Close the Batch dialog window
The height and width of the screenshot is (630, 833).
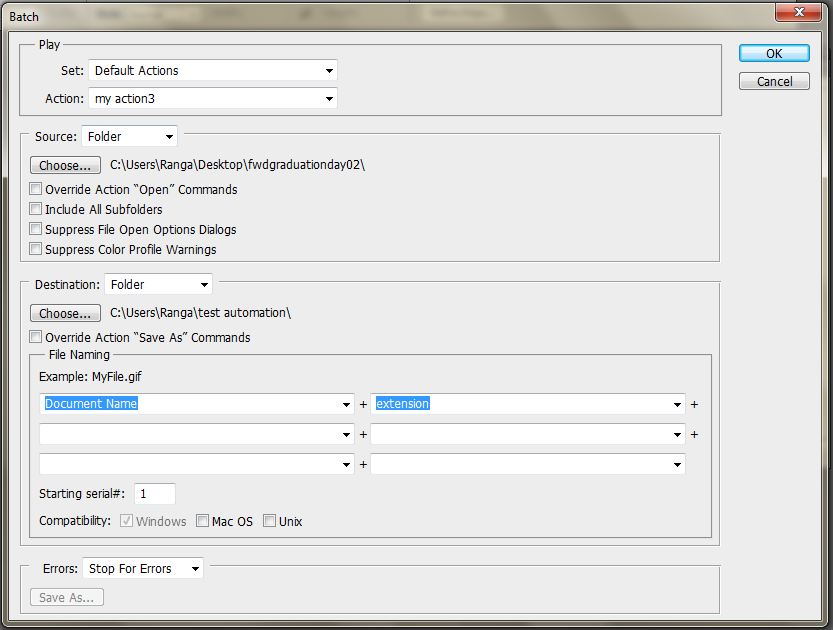click(x=801, y=12)
